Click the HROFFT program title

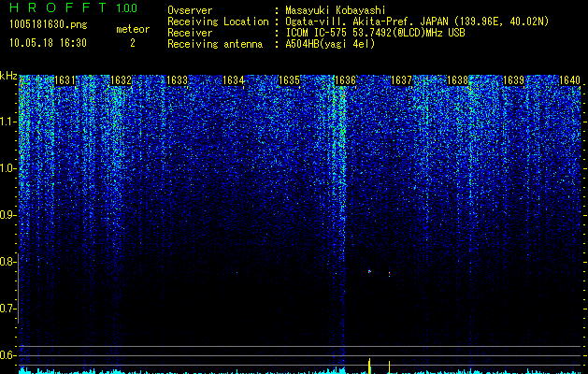(x=58, y=7)
